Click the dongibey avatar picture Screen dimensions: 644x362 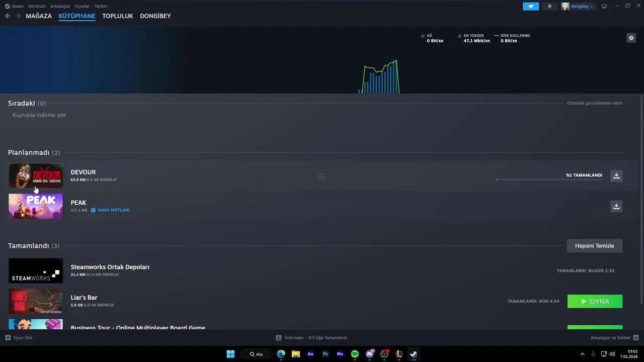pyautogui.click(x=565, y=6)
